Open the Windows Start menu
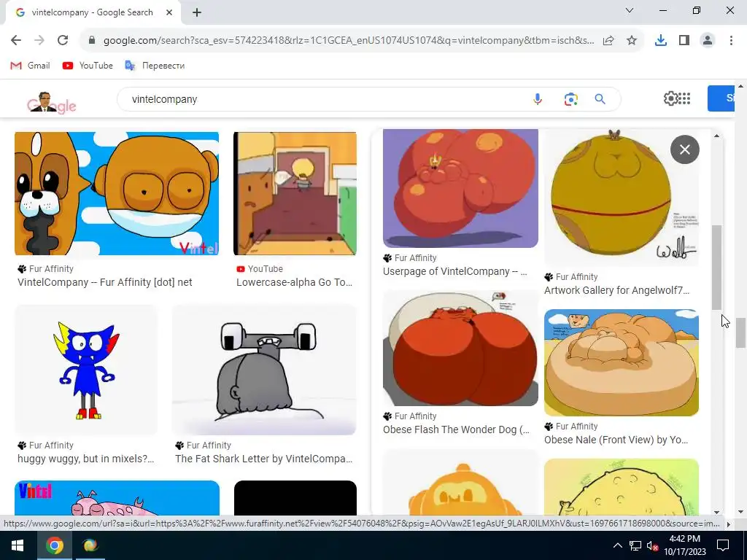The height and width of the screenshot is (560, 747). (x=18, y=545)
